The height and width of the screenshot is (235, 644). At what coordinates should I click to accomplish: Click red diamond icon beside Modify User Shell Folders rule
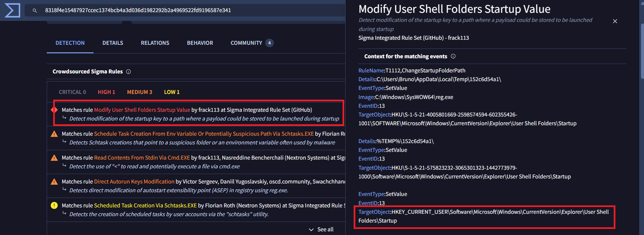[x=54, y=110]
